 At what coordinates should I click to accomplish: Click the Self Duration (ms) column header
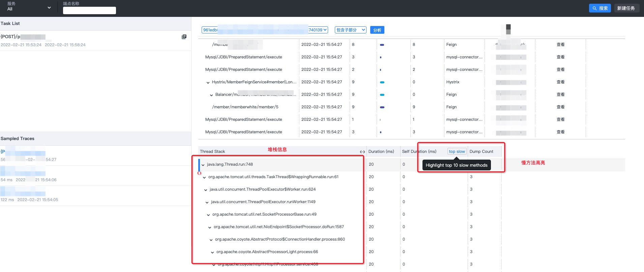coord(419,152)
